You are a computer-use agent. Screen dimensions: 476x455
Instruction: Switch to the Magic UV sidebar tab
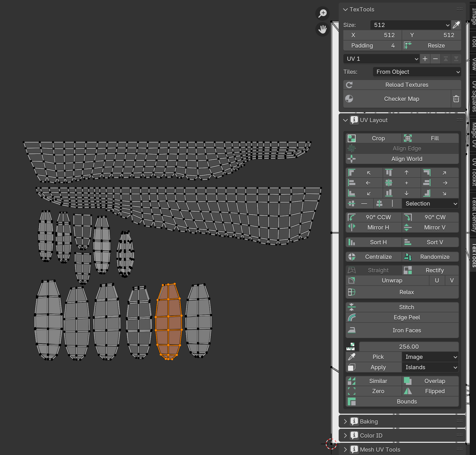(473, 135)
